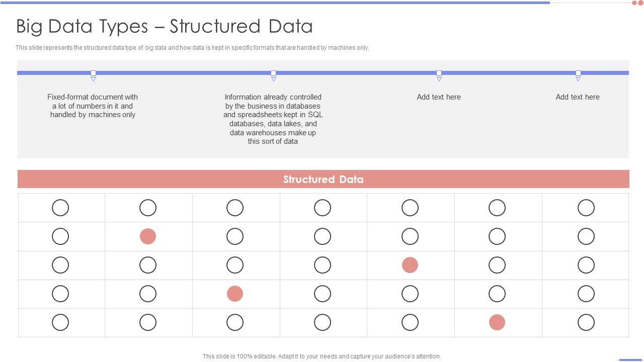Image resolution: width=644 pixels, height=362 pixels.
Task: Click the empty circle in the bottom-left grid cell
Action: (60, 322)
